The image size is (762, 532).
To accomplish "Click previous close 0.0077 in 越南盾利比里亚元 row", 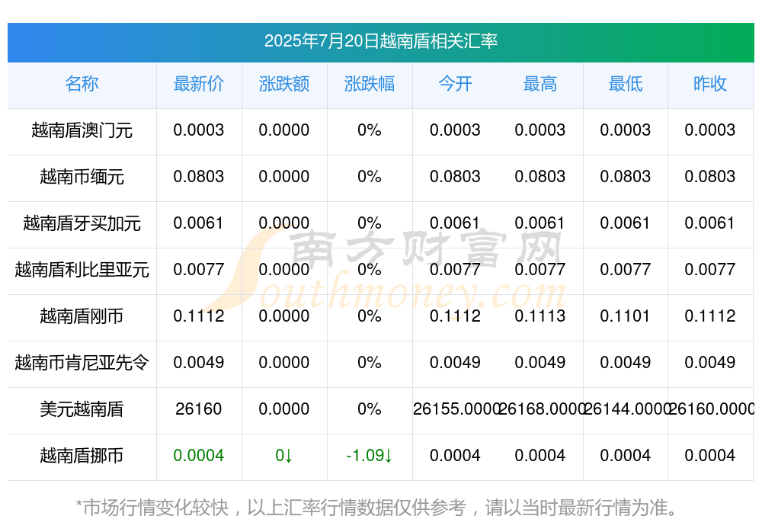I will tap(710, 269).
